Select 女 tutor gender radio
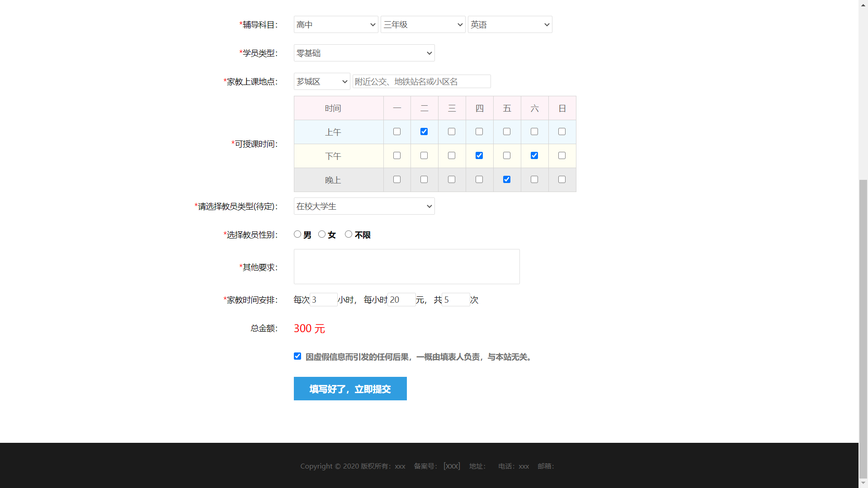The height and width of the screenshot is (488, 868). (x=322, y=234)
